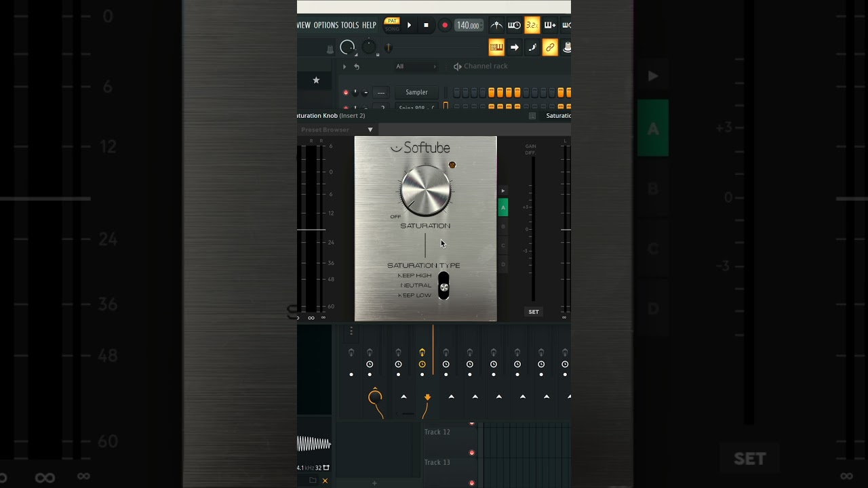
Task: Toggle blend recording overdub icon
Action: [x=550, y=25]
